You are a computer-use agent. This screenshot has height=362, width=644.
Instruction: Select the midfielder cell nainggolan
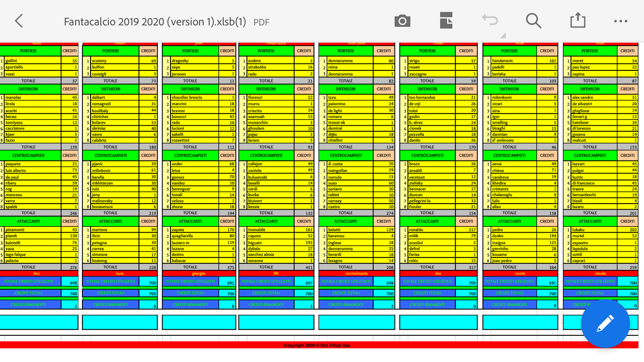click(x=350, y=170)
